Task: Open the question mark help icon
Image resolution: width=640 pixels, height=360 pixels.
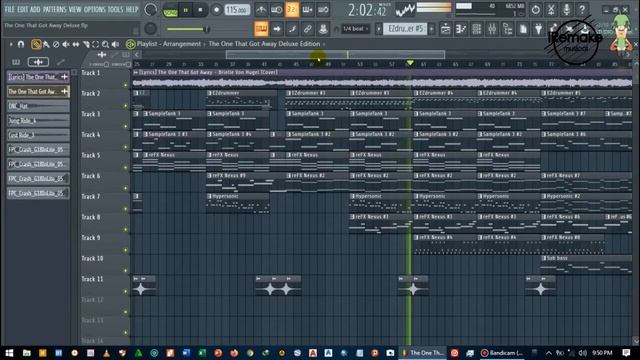Action: [x=582, y=9]
